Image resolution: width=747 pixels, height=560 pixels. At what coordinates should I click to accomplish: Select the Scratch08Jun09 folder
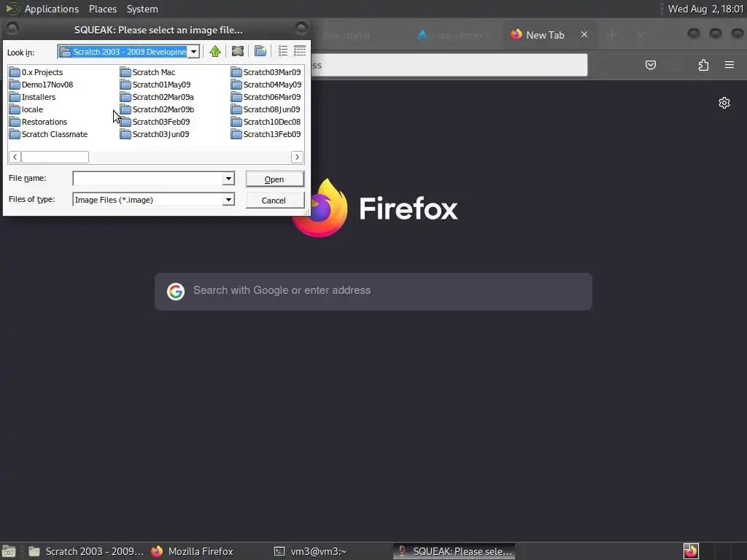pos(266,109)
